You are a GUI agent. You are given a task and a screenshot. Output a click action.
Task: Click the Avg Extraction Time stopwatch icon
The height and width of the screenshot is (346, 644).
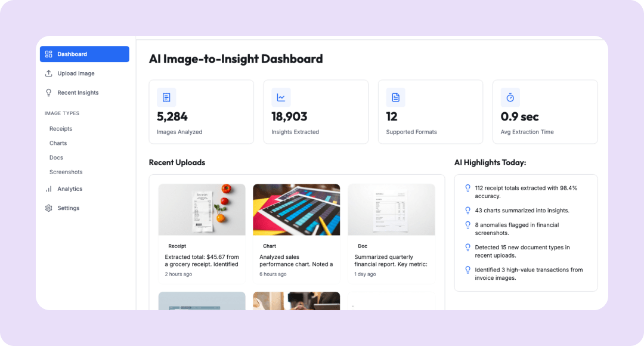[510, 97]
